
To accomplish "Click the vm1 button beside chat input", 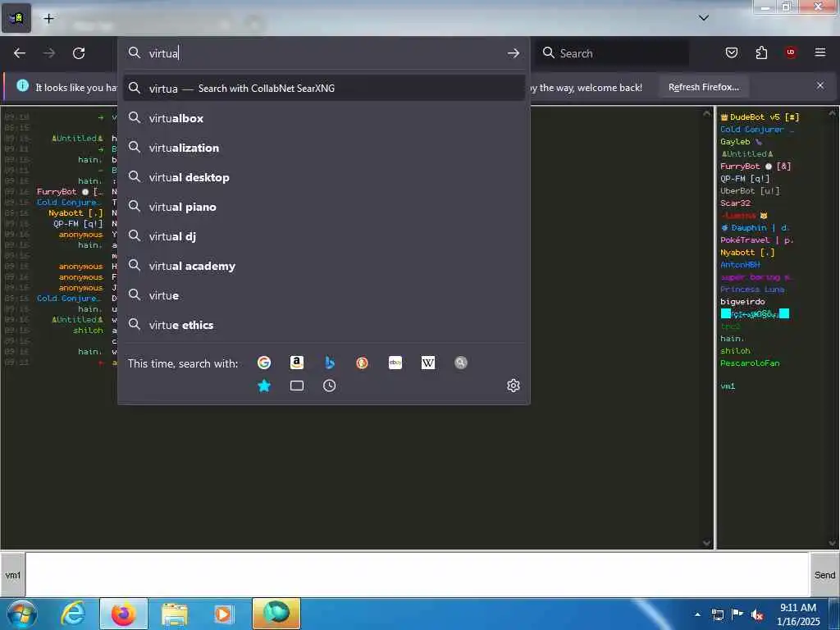I will 12,575.
